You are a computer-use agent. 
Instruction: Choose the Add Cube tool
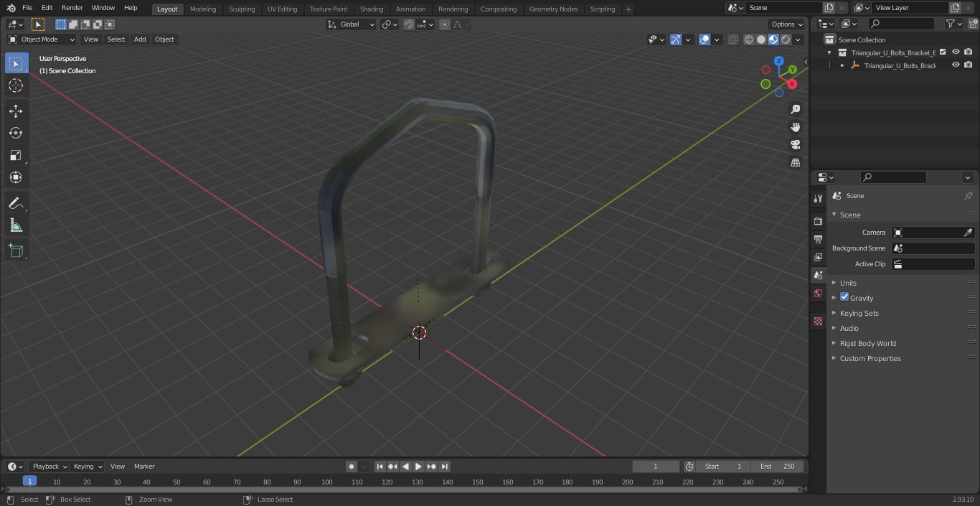[16, 251]
